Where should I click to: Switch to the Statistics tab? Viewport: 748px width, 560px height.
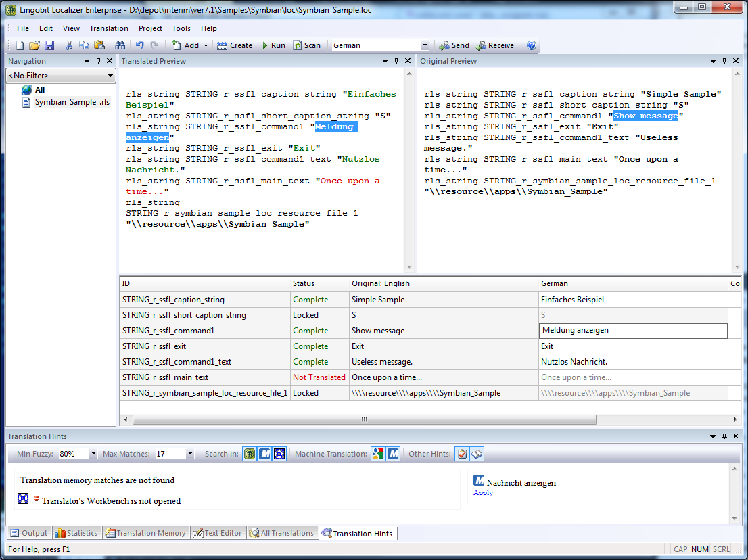click(76, 534)
